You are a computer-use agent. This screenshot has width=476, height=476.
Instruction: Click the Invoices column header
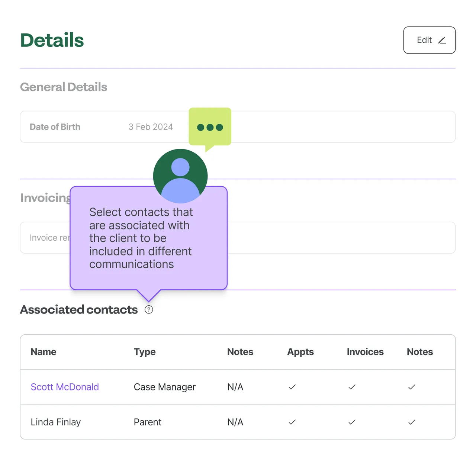365,352
